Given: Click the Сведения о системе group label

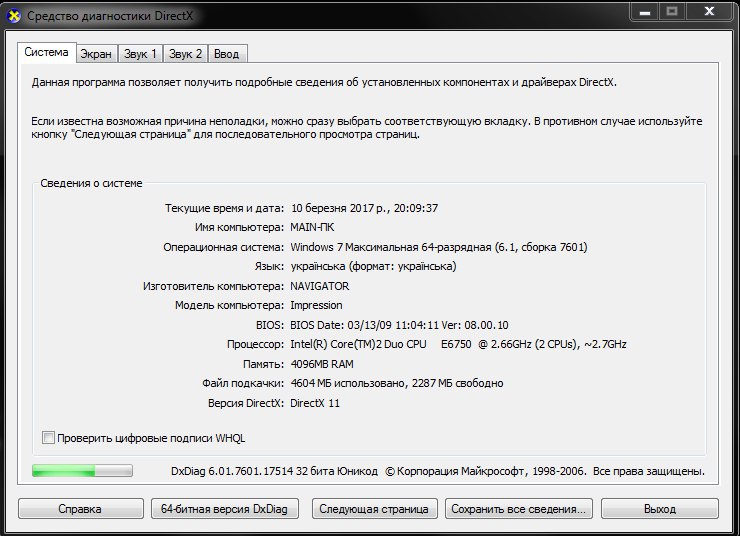Looking at the screenshot, I should click(x=91, y=183).
